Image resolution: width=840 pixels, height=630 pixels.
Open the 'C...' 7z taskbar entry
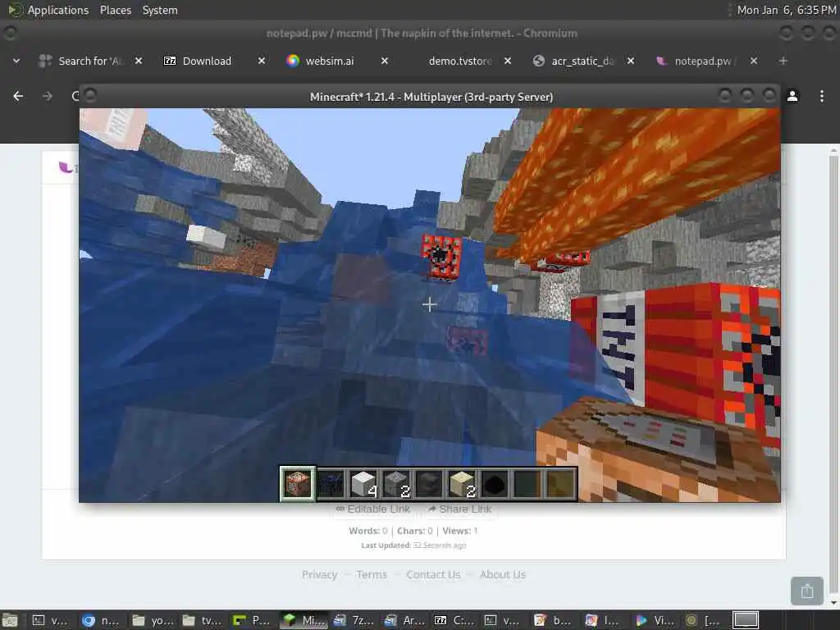coord(454,620)
